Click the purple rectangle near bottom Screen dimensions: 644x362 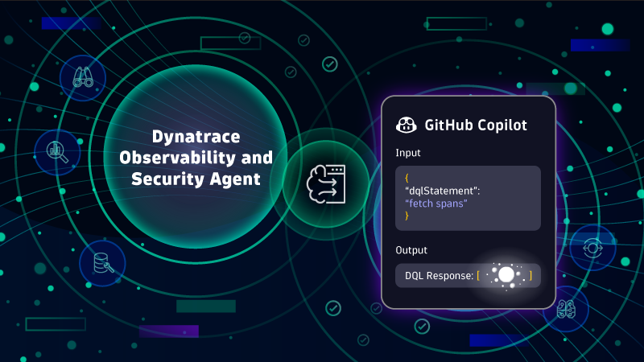tap(169, 331)
